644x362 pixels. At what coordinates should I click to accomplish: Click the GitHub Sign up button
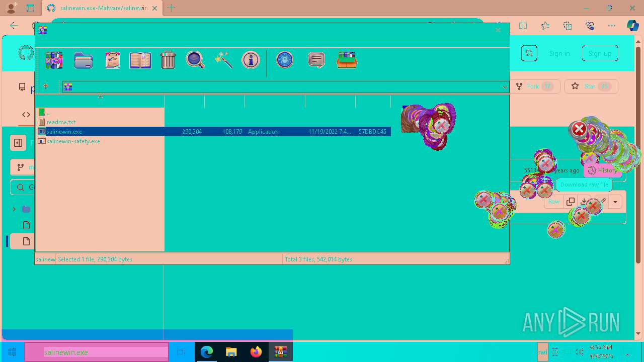point(600,53)
